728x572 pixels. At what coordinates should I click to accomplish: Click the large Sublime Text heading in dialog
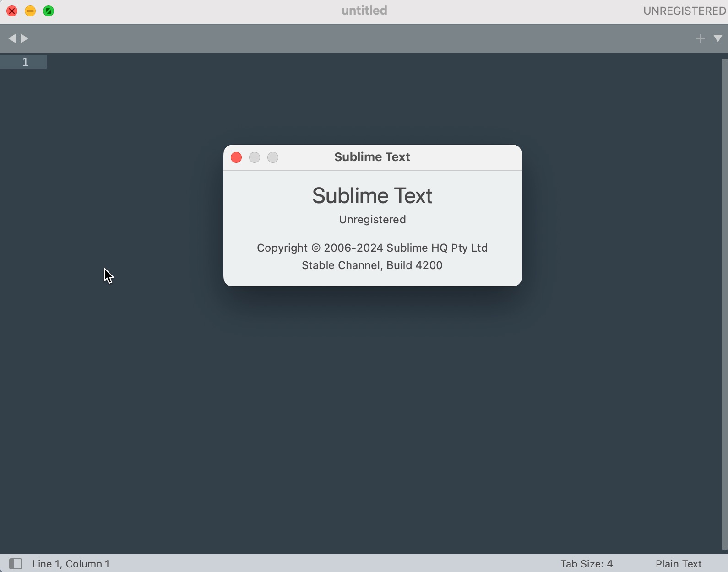pos(372,196)
